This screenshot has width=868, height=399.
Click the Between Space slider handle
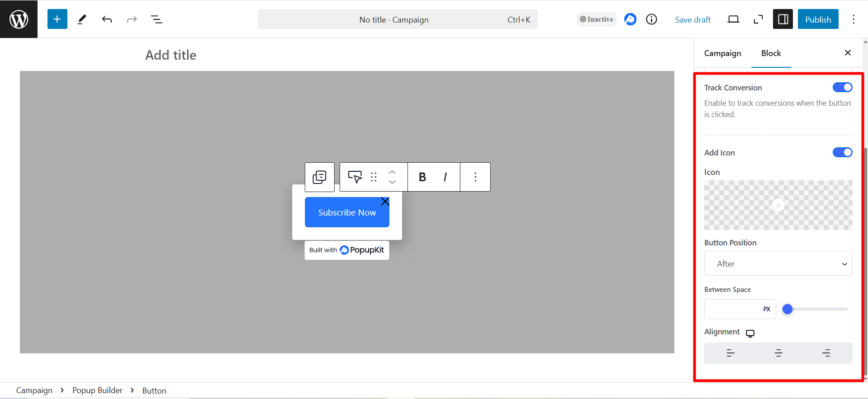[787, 309]
